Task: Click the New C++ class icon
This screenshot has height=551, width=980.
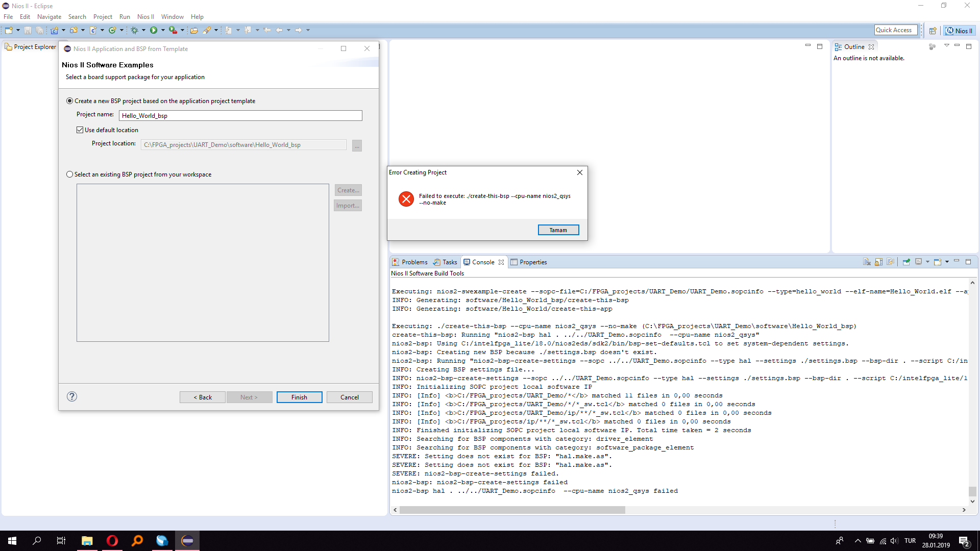Action: coord(112,30)
